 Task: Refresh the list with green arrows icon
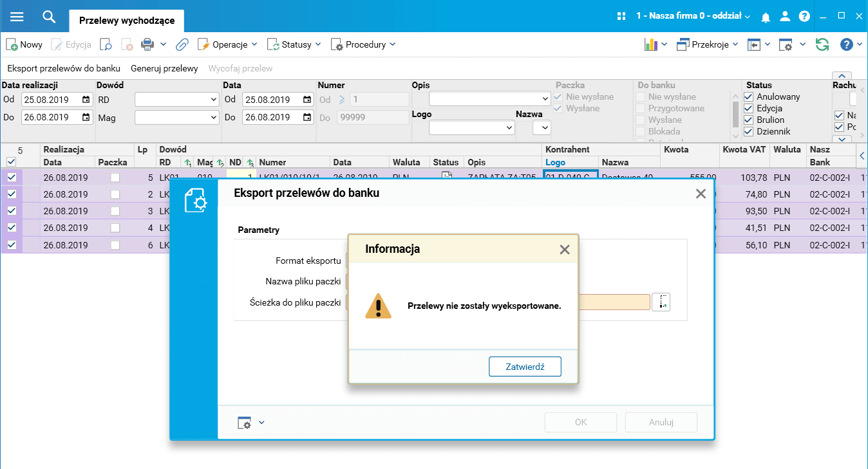[822, 44]
